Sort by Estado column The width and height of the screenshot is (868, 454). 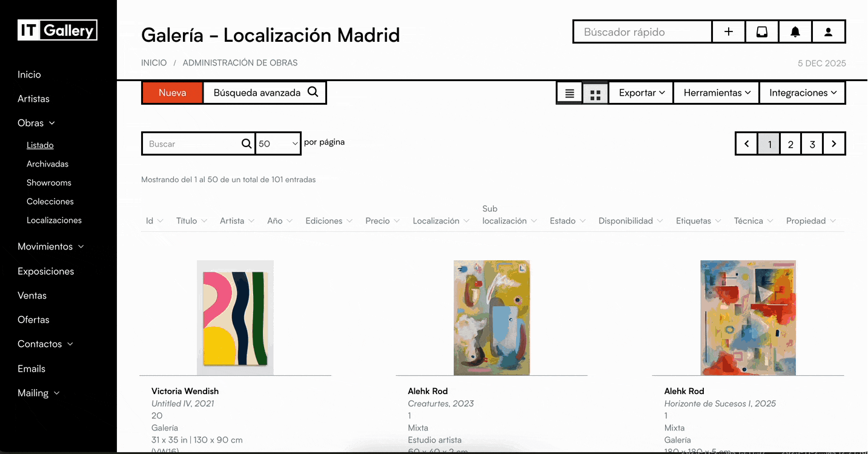tap(568, 221)
